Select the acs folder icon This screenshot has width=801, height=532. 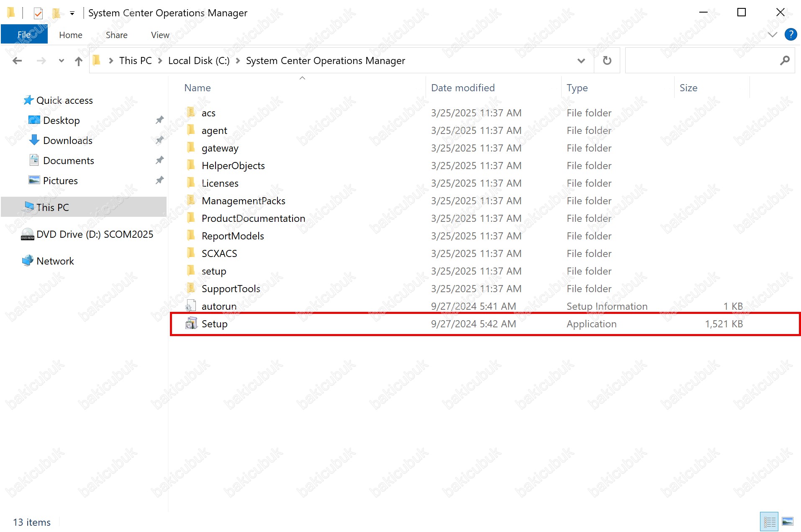point(191,112)
